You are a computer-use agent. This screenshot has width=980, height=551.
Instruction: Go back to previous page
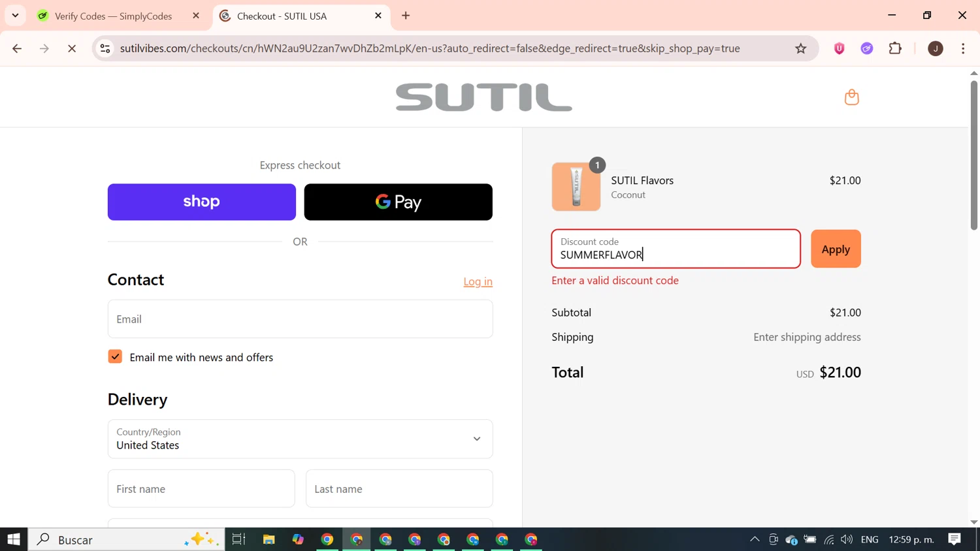pos(17,48)
